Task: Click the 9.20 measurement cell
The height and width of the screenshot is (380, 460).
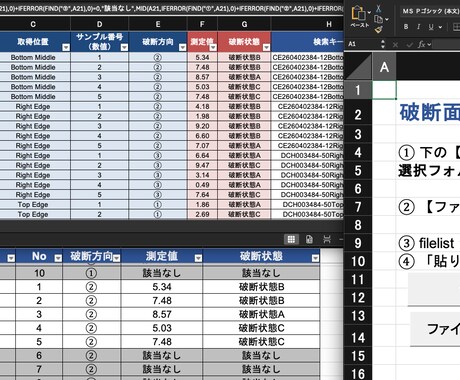Action: coord(202,126)
